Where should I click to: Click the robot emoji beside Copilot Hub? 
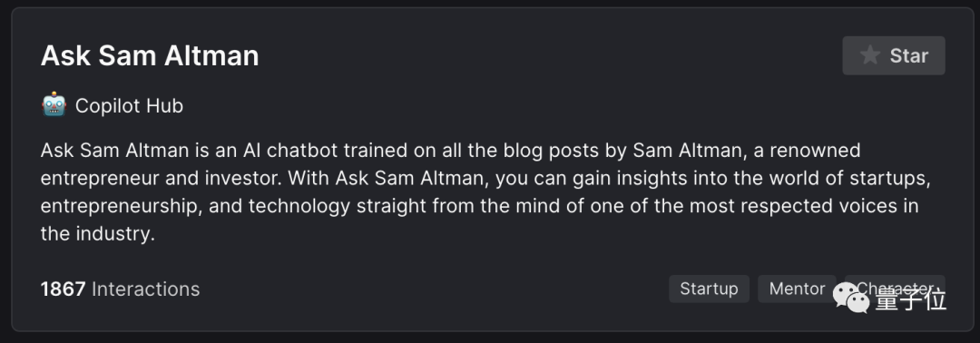[54, 104]
